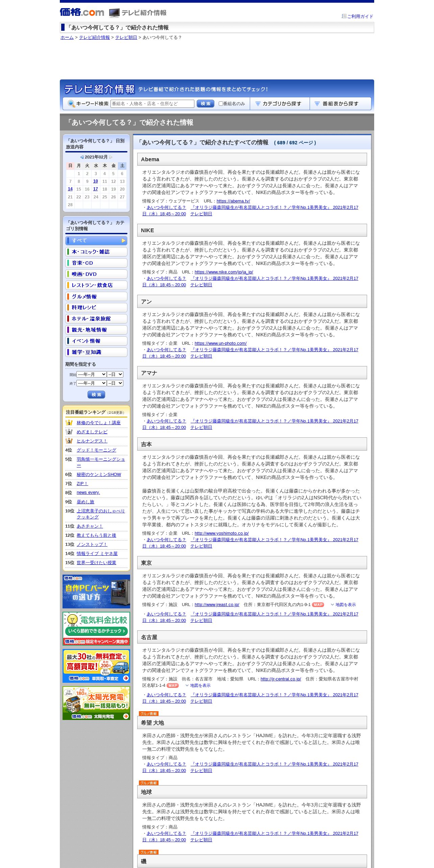This screenshot has height=868, width=434.
Task: Open ホーム breadcrumb link
Action: pos(67,38)
